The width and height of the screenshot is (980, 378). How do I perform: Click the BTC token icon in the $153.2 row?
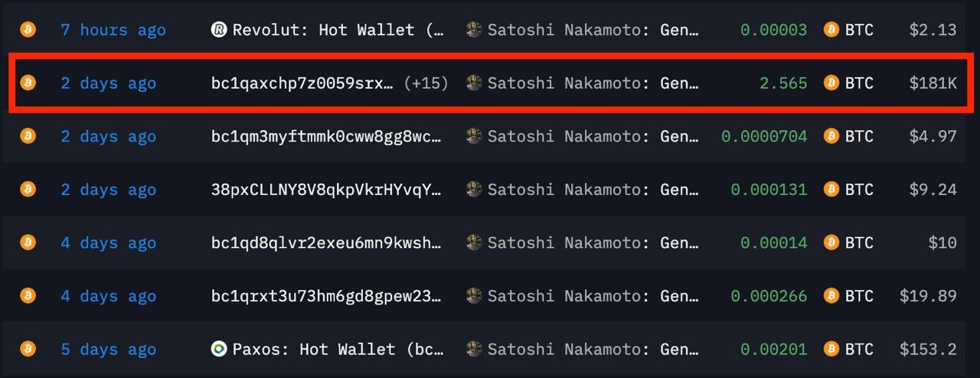click(831, 349)
